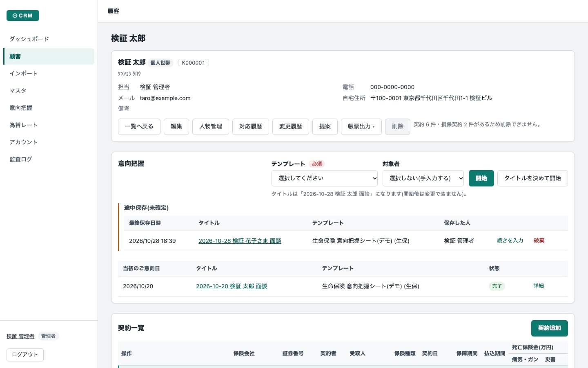This screenshot has height=368, width=588.
Task: View 対応履歴
Action: pos(251,127)
